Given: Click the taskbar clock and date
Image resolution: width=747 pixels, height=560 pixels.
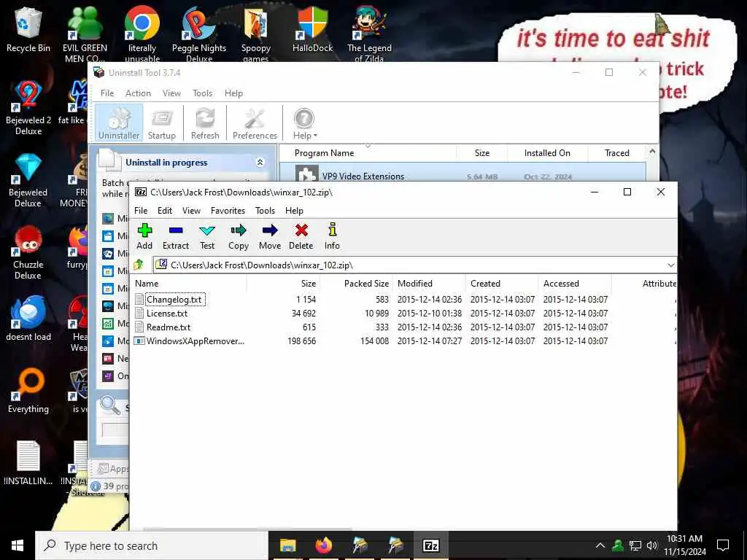Looking at the screenshot, I should pos(684,545).
